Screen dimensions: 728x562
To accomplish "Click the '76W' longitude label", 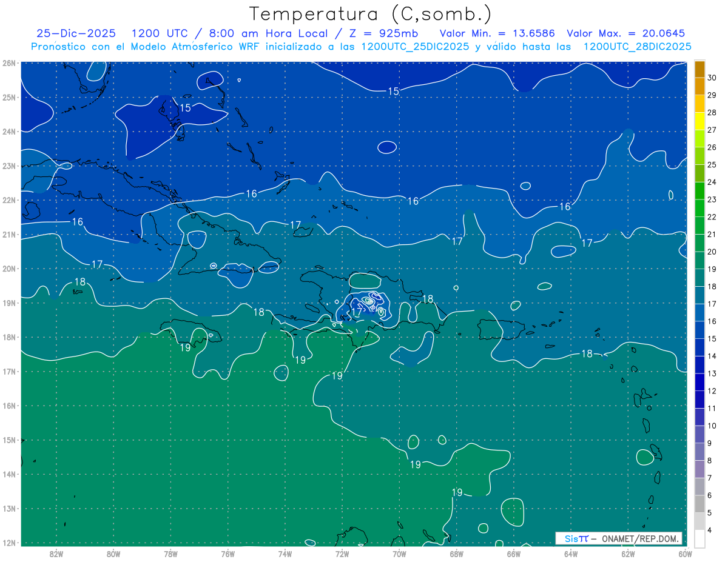I will point(227,553).
